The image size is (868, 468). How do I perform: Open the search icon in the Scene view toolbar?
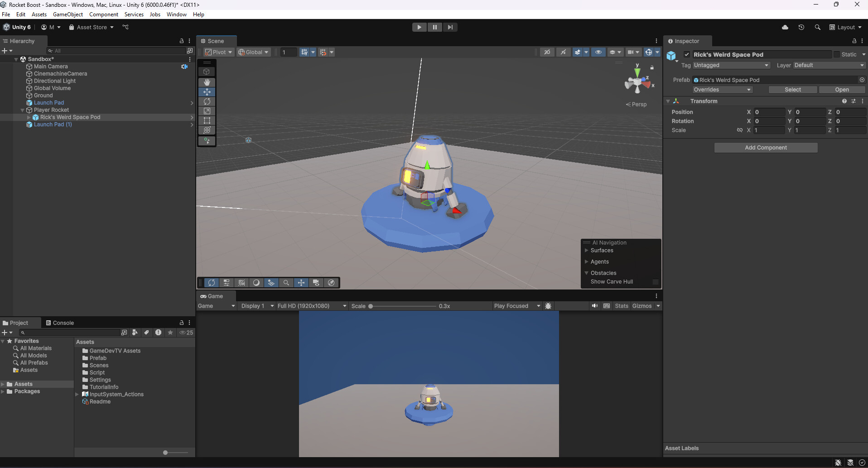pyautogui.click(x=286, y=282)
